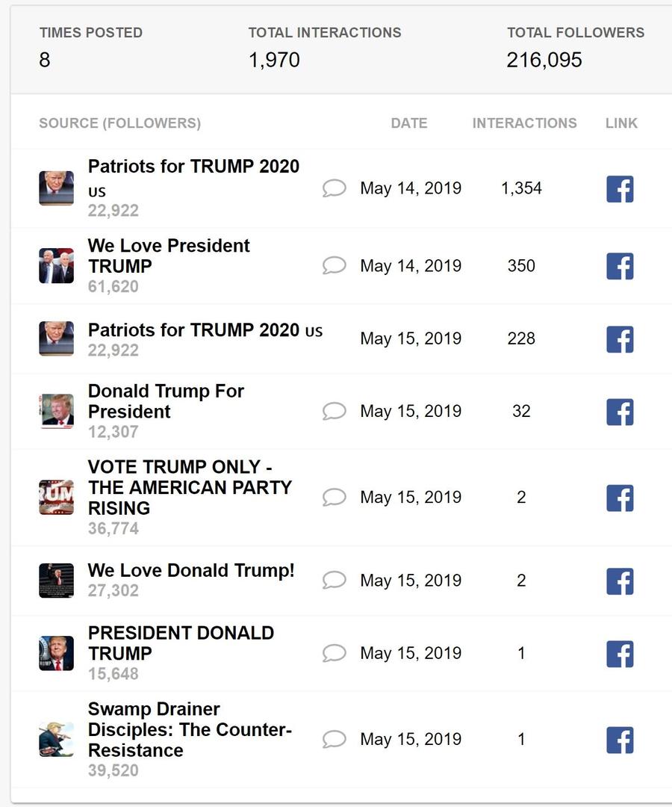Viewport: 672px width, 807px height.
Task: Open Facebook link for the 228-interaction post
Action: pyautogui.click(x=620, y=339)
